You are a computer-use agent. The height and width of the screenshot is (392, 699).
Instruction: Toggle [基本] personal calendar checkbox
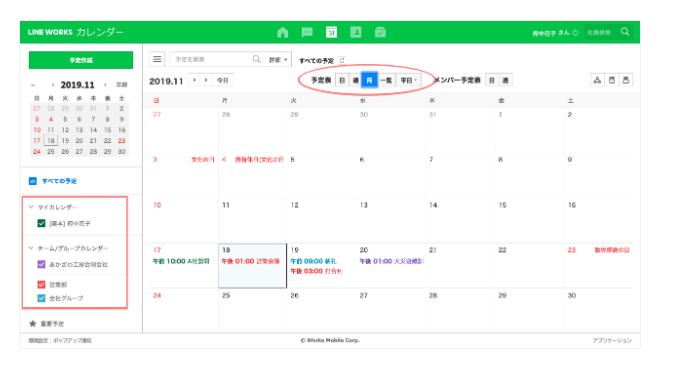pos(41,223)
